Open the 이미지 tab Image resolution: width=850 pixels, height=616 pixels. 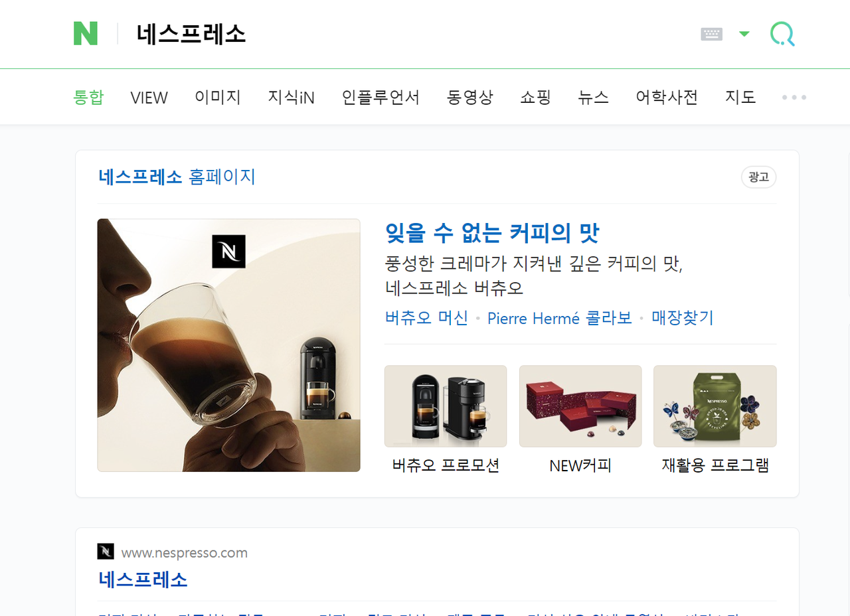tap(218, 98)
